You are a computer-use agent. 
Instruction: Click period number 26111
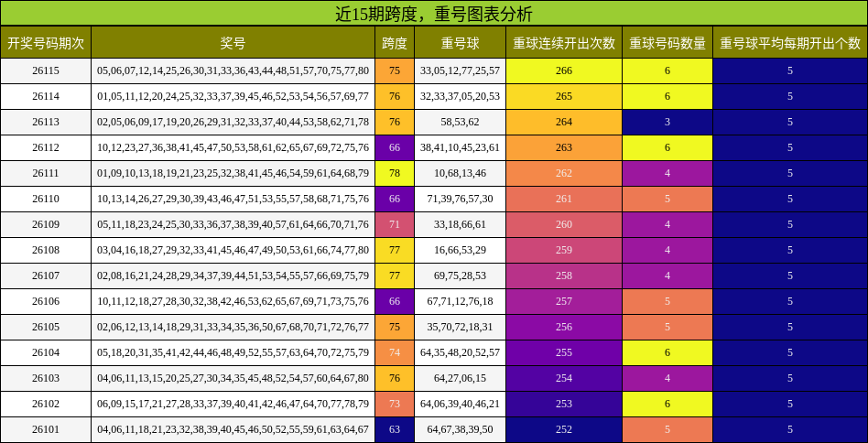coord(46,173)
